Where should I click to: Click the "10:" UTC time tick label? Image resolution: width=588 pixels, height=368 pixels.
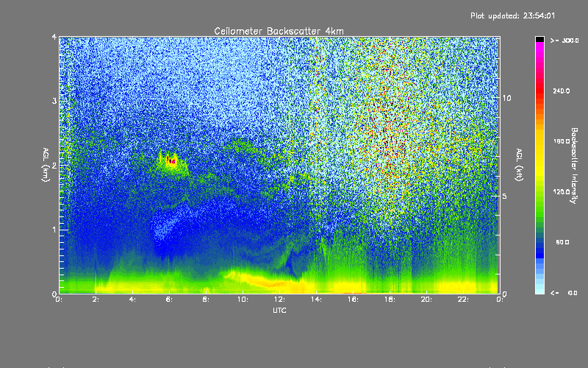tap(243, 300)
